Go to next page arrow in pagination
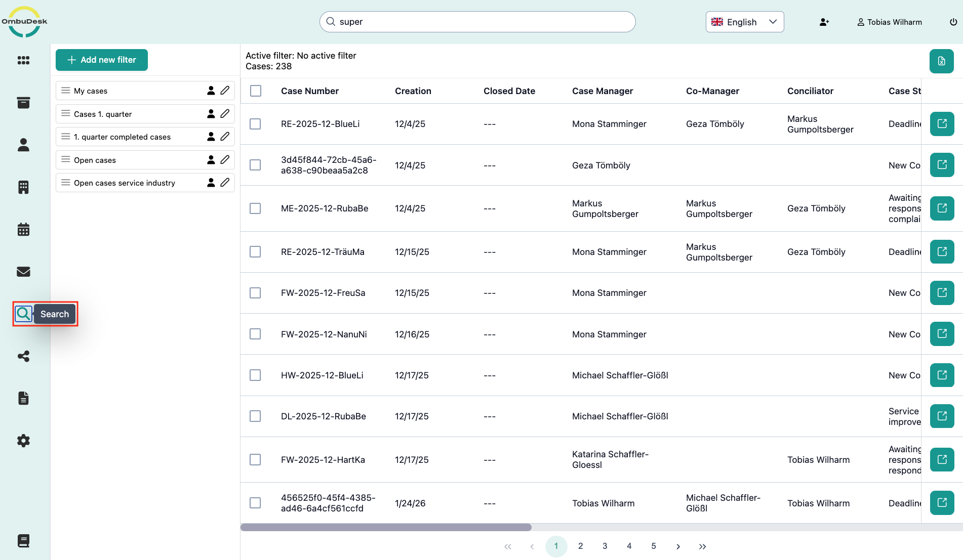Screen dimensions: 963x560 (x=678, y=546)
